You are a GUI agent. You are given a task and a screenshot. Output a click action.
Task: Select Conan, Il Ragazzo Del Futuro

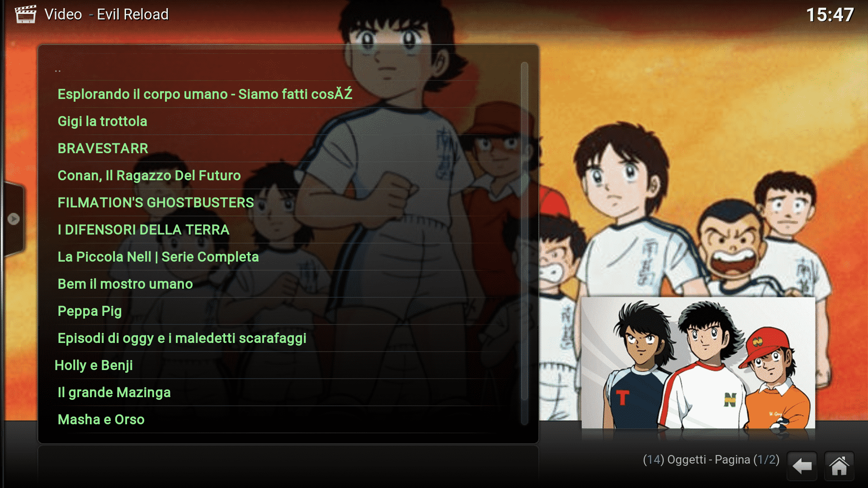[x=280, y=175]
